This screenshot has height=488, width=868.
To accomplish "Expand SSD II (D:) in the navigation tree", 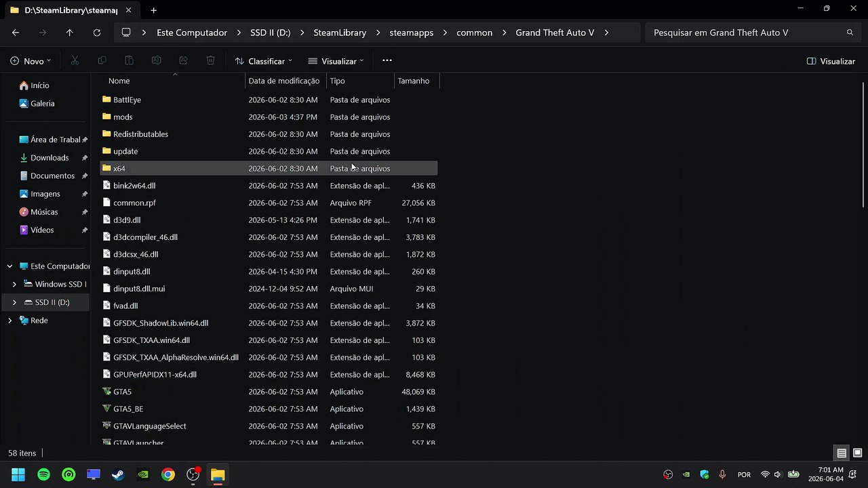I will 14,302.
